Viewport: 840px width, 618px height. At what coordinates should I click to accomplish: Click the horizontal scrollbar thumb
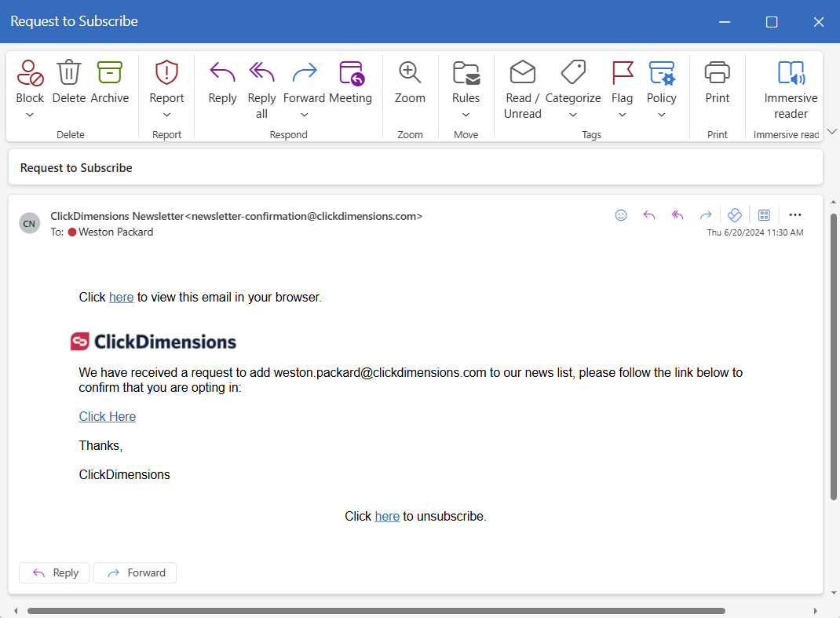[376, 610]
